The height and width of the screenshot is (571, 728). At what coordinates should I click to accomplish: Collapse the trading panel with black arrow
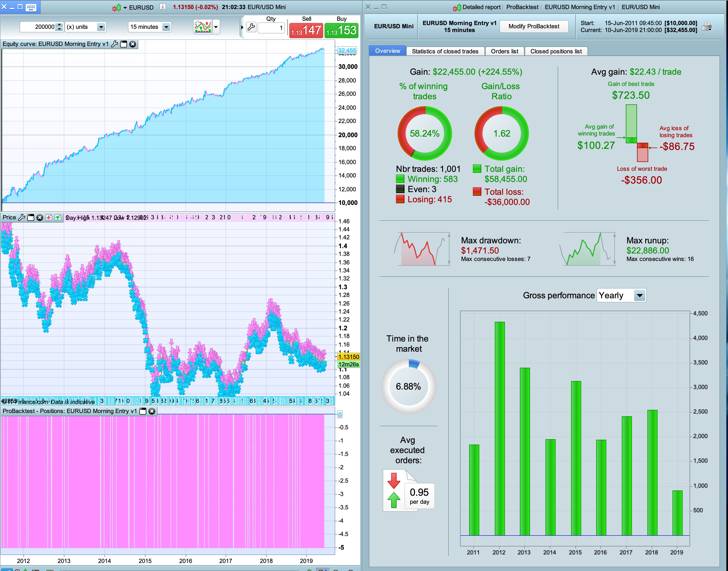tap(242, 27)
